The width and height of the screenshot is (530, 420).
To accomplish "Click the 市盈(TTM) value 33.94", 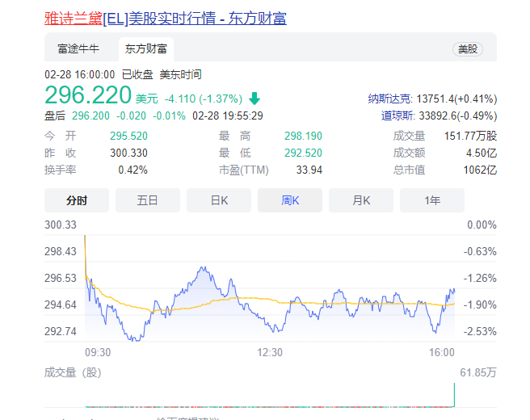I will [x=309, y=170].
